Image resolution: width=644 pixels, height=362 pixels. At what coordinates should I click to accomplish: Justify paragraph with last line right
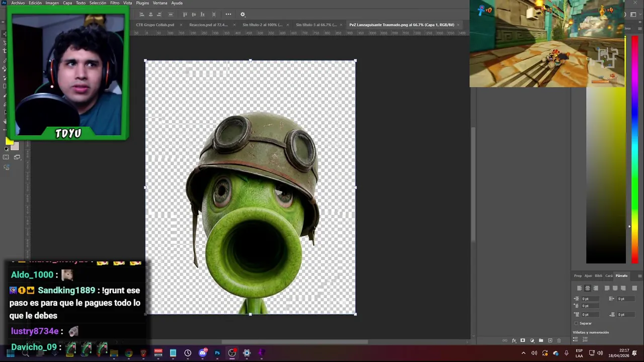coord(623,288)
